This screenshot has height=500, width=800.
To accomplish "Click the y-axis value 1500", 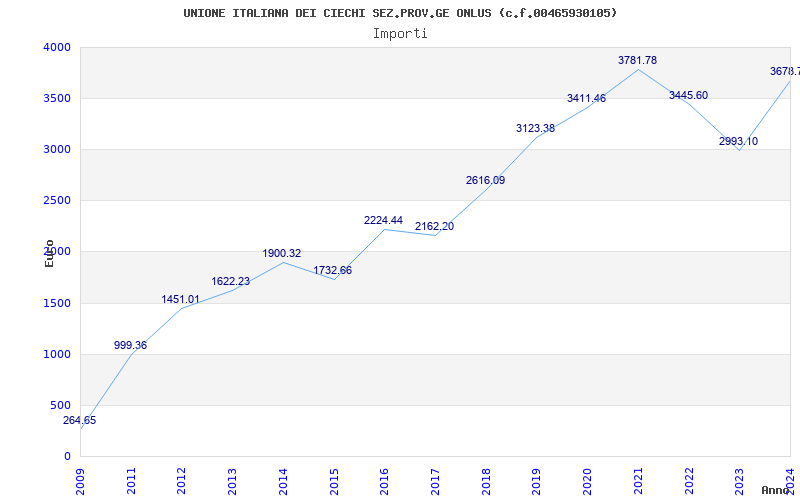I will coord(57,304).
